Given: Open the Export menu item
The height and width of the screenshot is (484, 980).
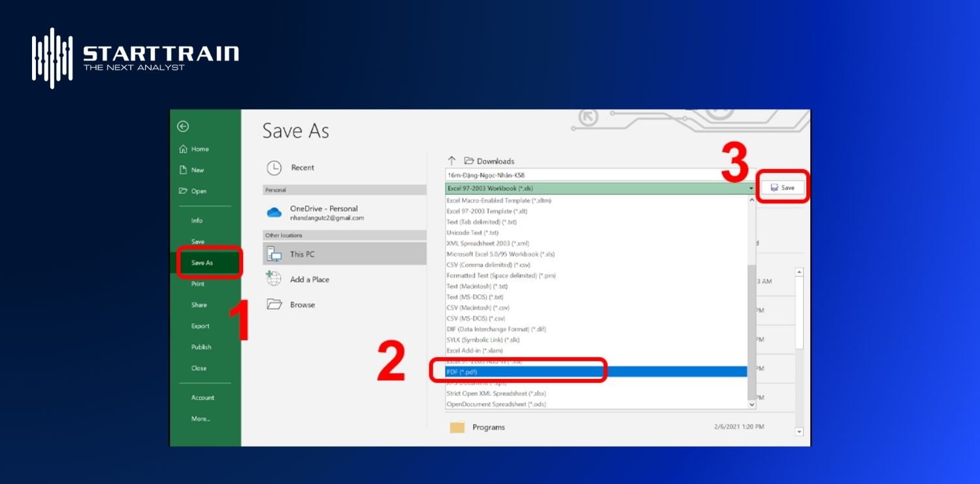Looking at the screenshot, I should tap(200, 326).
